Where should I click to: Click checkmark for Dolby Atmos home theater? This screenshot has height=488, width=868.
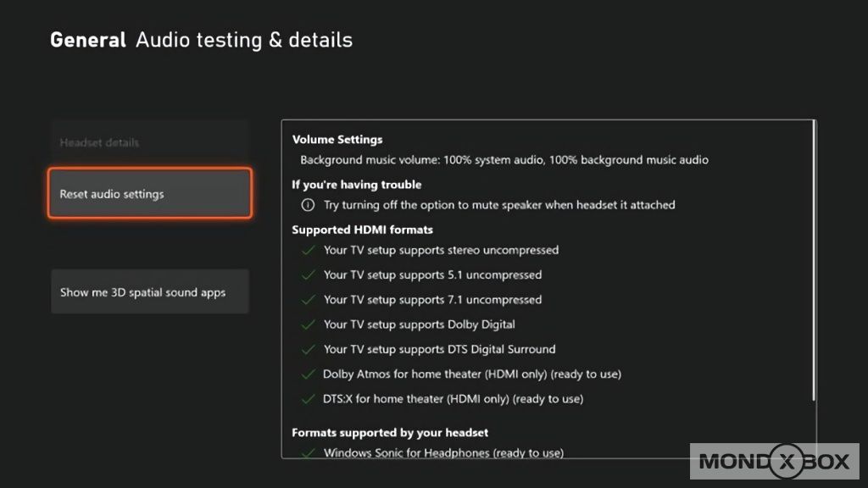point(307,374)
